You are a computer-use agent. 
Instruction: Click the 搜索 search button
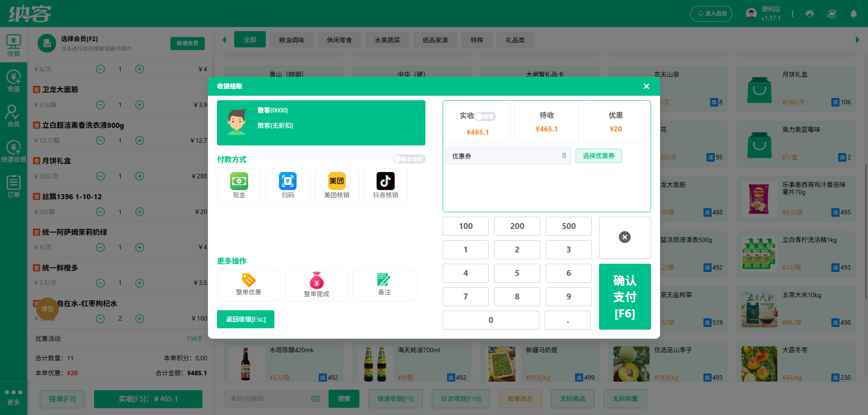click(x=344, y=399)
